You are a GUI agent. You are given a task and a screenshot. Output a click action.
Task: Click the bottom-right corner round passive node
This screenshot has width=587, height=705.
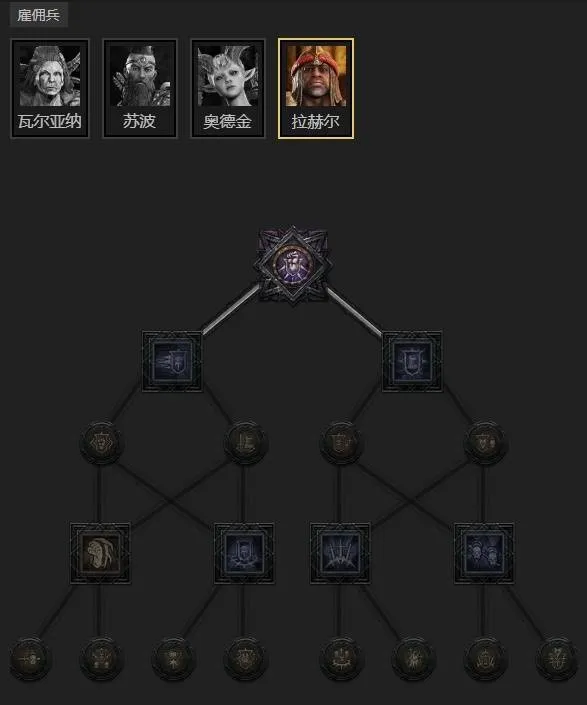pyautogui.click(x=557, y=659)
